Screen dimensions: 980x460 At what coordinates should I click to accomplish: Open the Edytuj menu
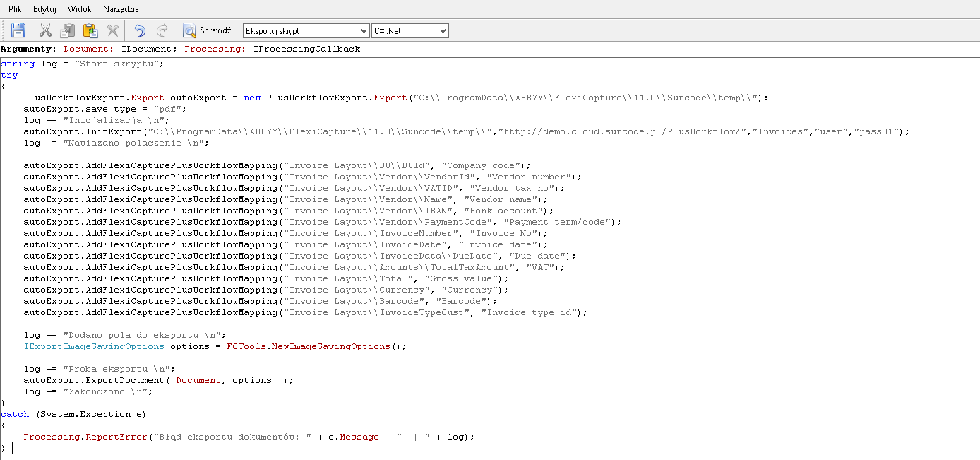tap(44, 9)
